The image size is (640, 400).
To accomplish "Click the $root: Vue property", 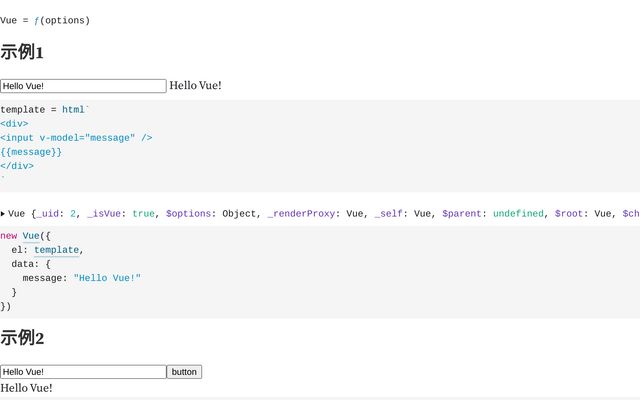I will pyautogui.click(x=584, y=213).
